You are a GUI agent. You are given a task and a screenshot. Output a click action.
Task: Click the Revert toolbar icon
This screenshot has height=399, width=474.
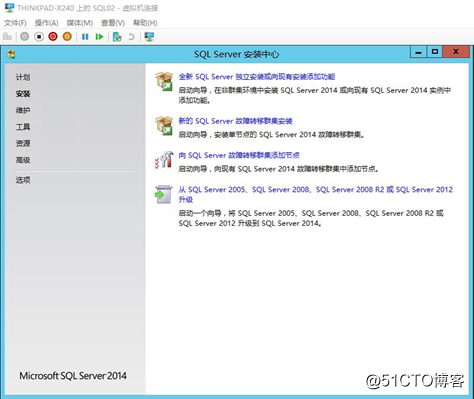point(131,37)
